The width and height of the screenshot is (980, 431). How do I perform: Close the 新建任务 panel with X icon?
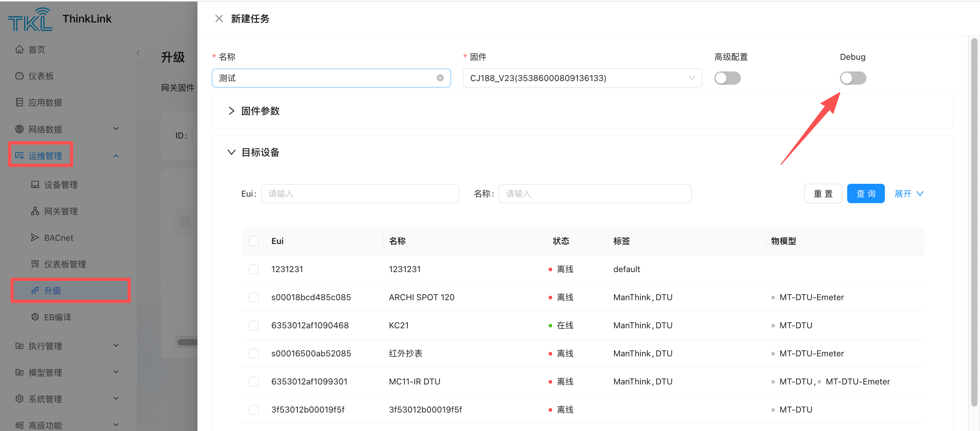(219, 19)
